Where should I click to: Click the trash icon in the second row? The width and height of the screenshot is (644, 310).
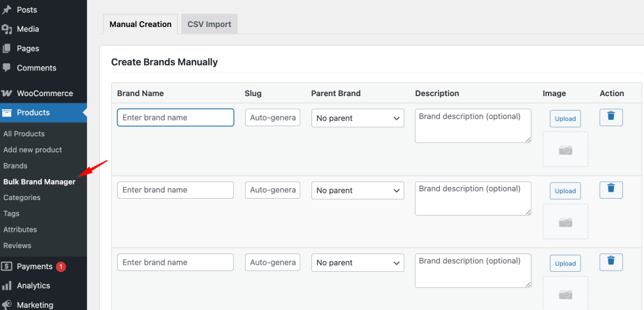coord(611,190)
